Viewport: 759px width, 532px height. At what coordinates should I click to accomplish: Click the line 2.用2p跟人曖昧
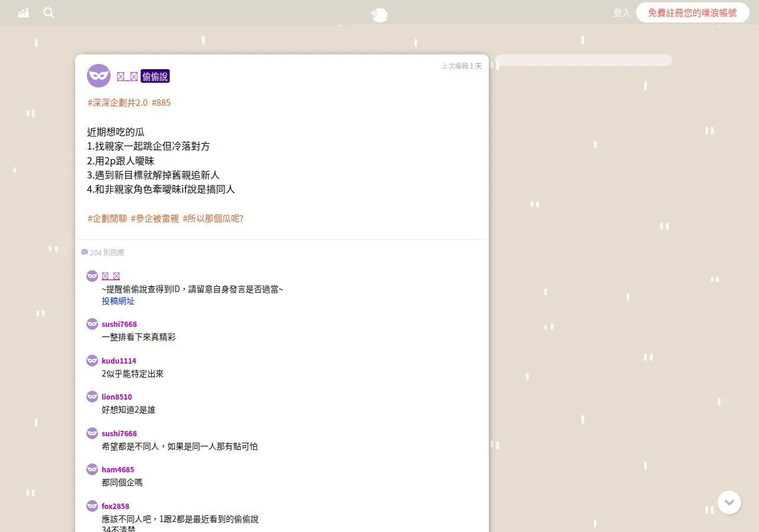coord(121,161)
